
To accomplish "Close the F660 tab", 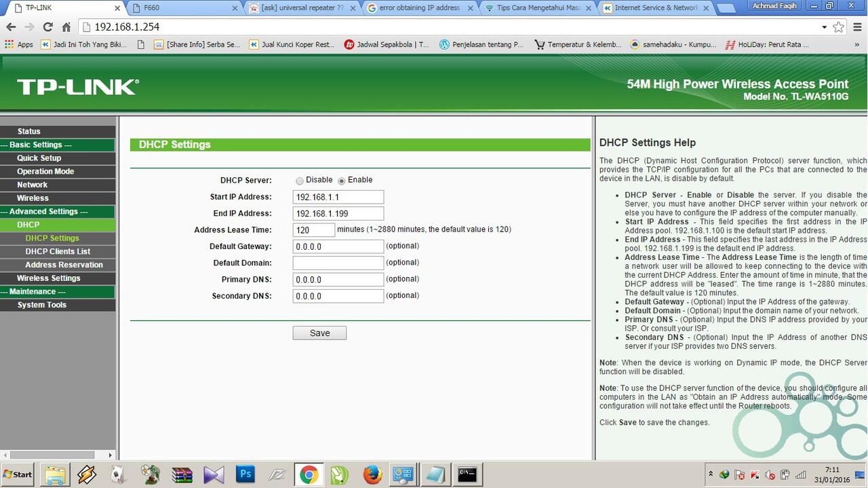I will [235, 8].
